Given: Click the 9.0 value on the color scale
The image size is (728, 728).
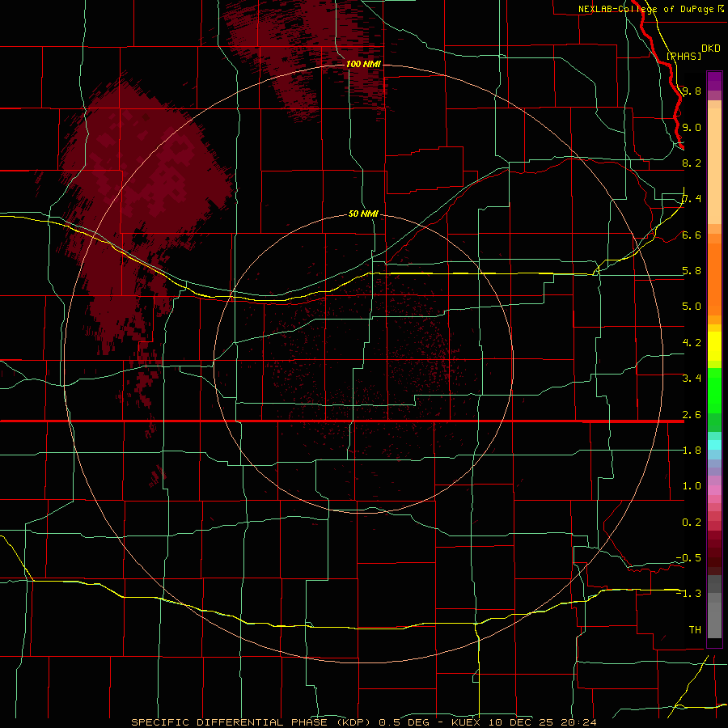Looking at the screenshot, I should point(692,127).
